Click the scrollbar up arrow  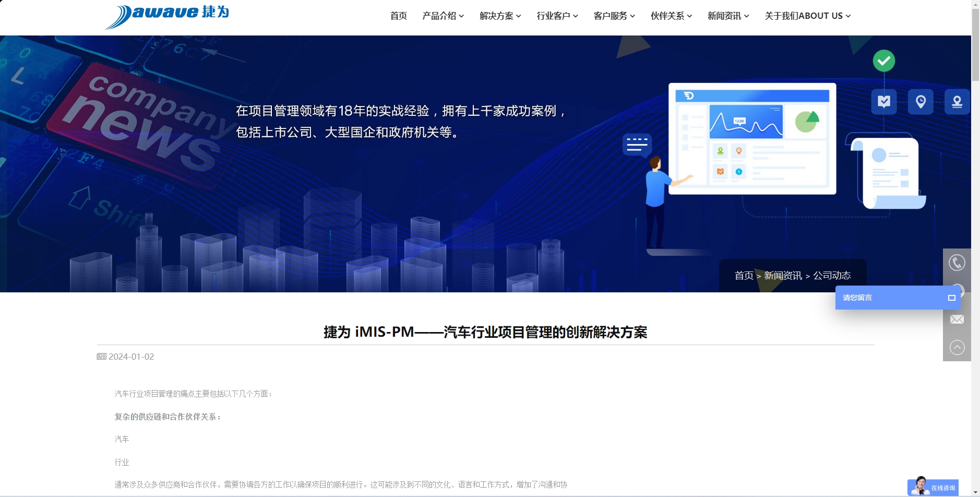[x=975, y=4]
